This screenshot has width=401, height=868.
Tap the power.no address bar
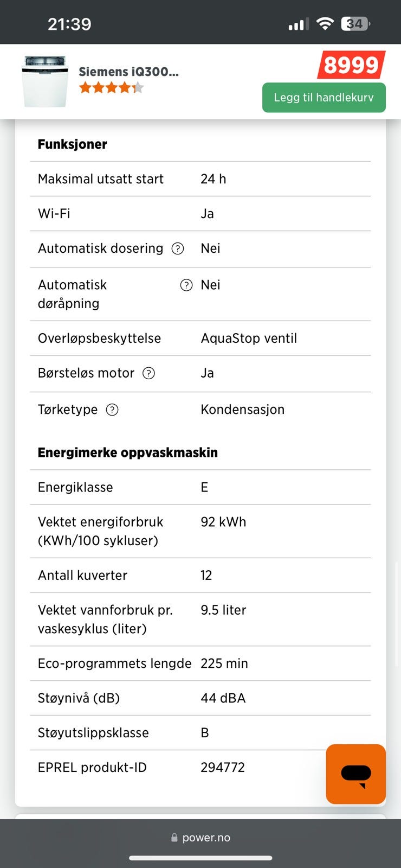click(x=200, y=838)
